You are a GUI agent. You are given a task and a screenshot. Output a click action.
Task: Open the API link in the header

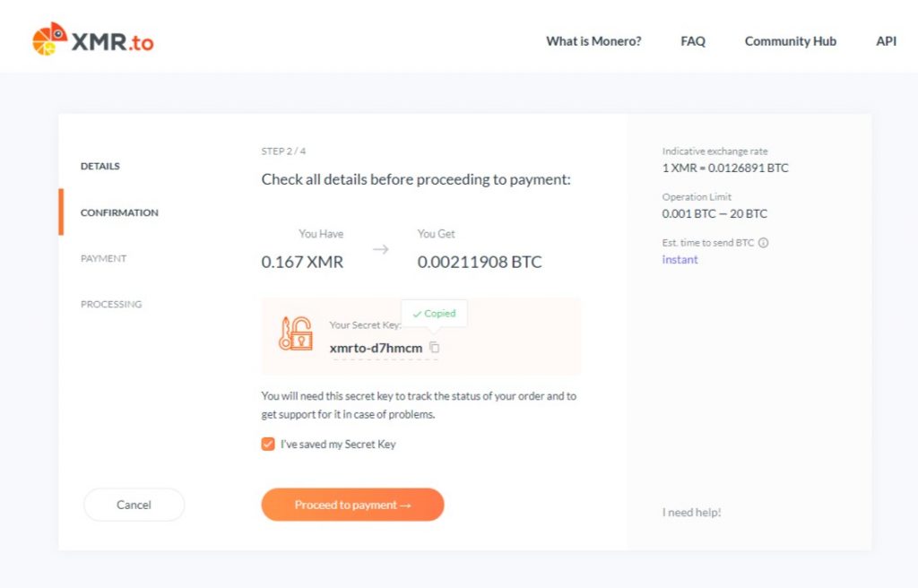886,41
